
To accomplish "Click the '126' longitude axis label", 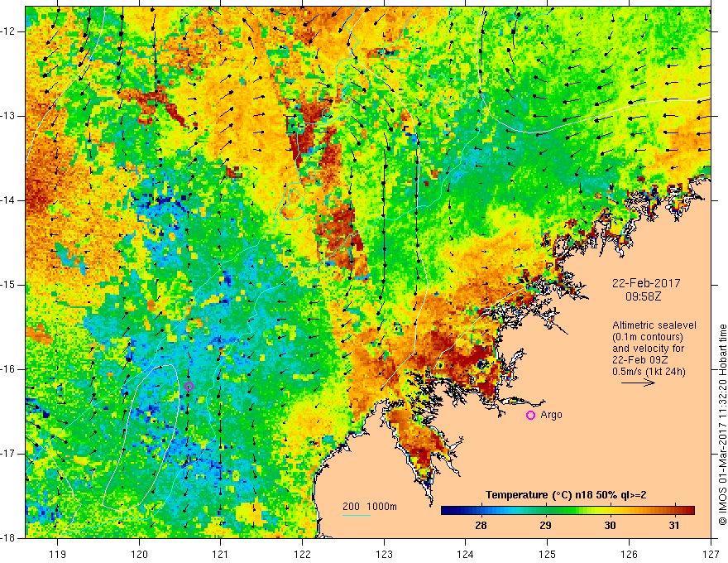I will click(x=629, y=554).
